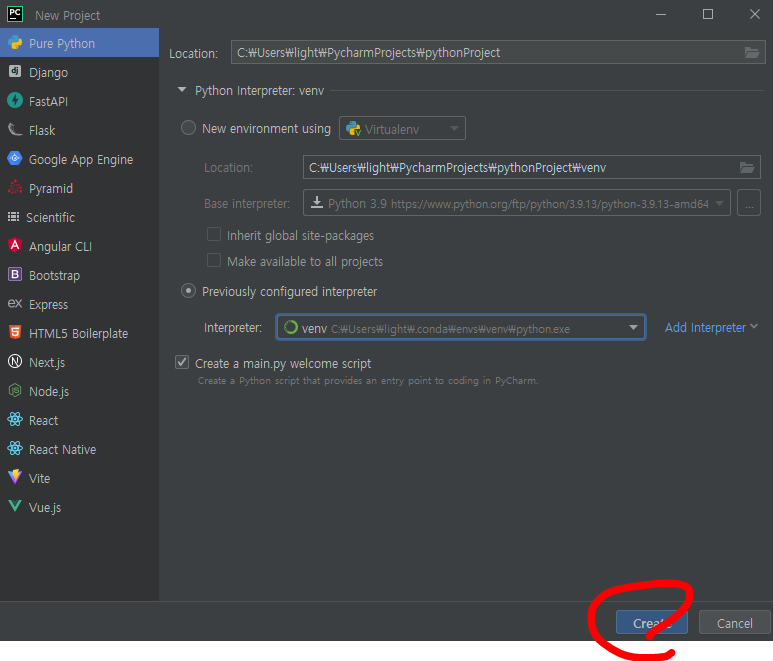The image size is (773, 661).
Task: Click the Vite lightning icon
Action: coord(15,477)
